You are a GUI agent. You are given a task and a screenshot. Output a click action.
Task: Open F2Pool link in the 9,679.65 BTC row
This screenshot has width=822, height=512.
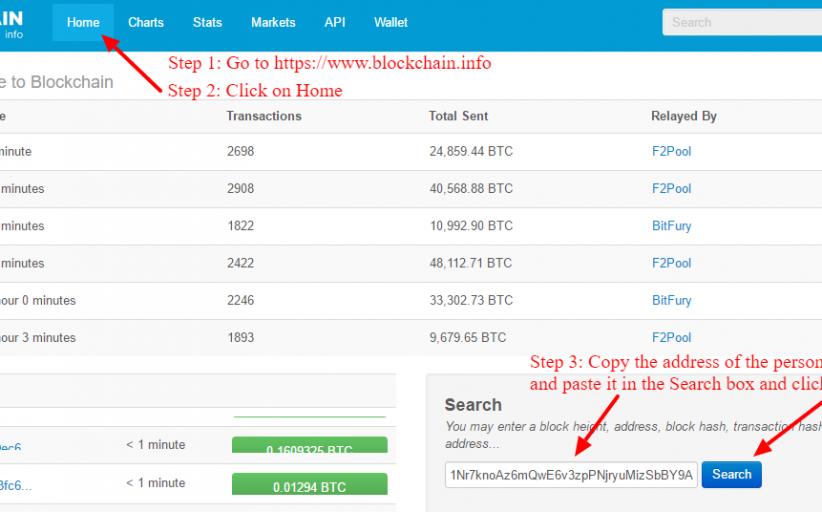(671, 338)
